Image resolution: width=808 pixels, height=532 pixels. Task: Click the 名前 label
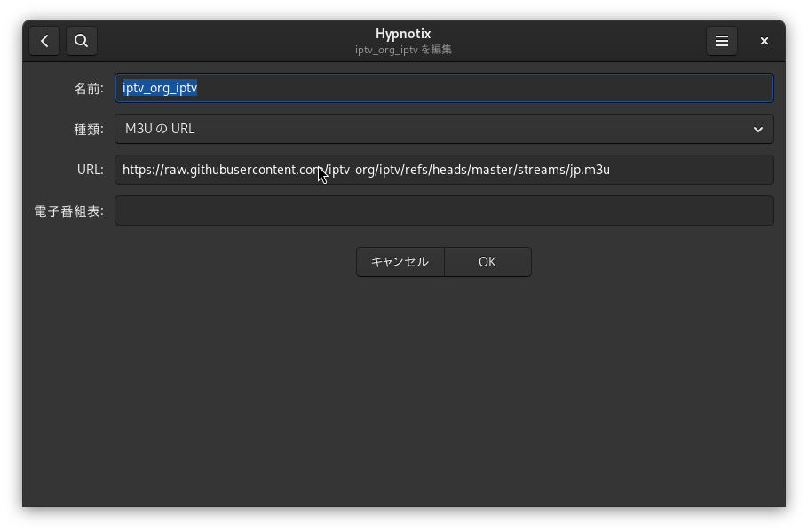[88, 88]
